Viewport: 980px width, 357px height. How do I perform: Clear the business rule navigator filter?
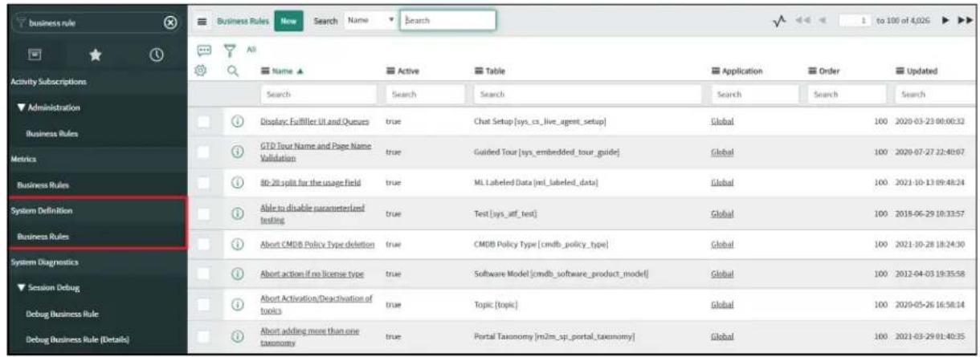170,23
